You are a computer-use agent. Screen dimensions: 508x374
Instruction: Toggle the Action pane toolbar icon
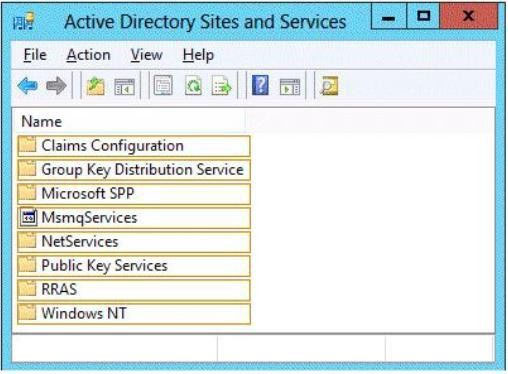[290, 87]
